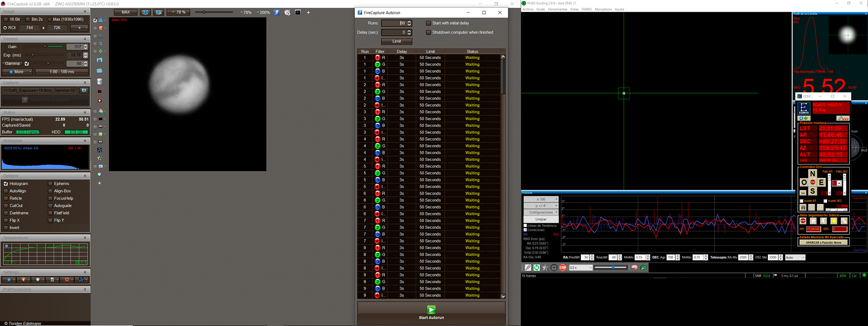Select the EQMOD sidereal star tracking icon
This screenshot has width=868, height=326.
pos(813,221)
